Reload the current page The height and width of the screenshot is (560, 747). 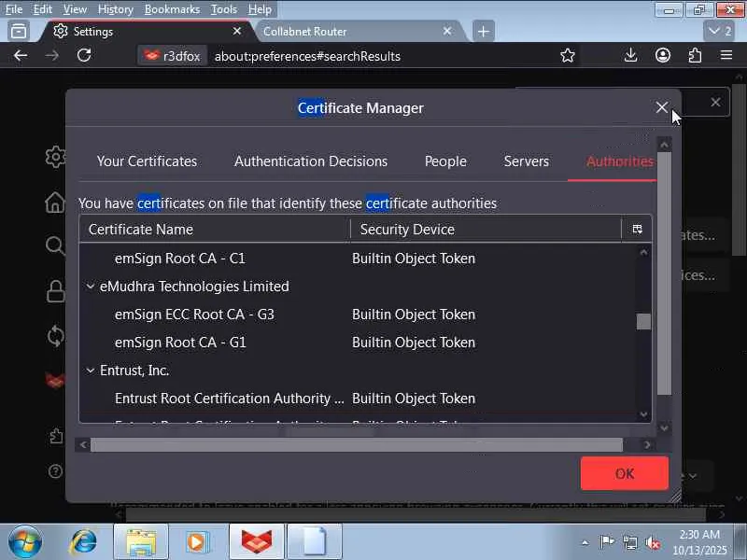(84, 56)
